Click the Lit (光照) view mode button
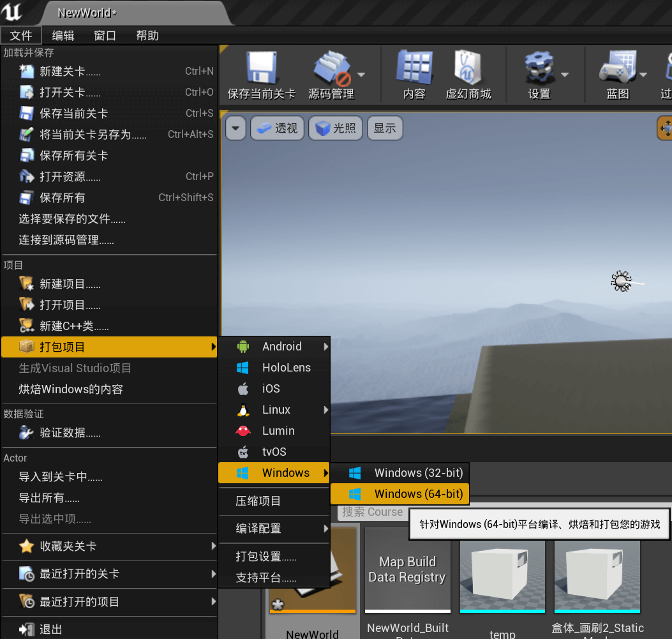This screenshot has height=639, width=672. tap(336, 128)
